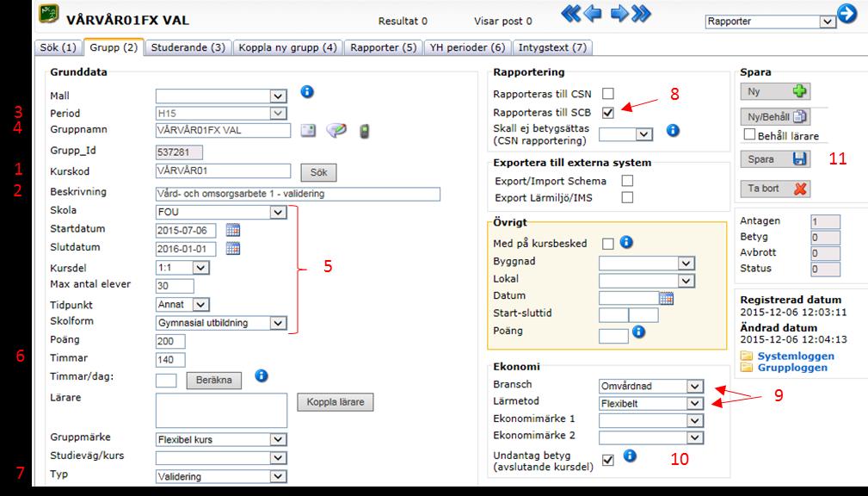Switch to the Sök (1) tab
The image size is (868, 496).
[x=58, y=47]
